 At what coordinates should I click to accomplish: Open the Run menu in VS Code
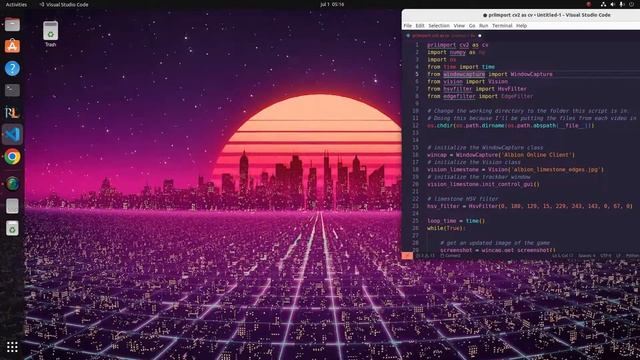pos(484,26)
